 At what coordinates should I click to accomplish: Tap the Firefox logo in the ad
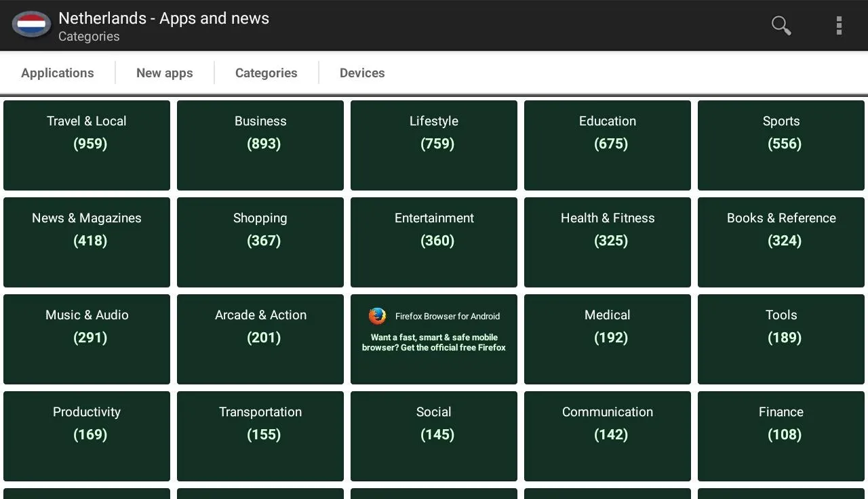pos(377,316)
